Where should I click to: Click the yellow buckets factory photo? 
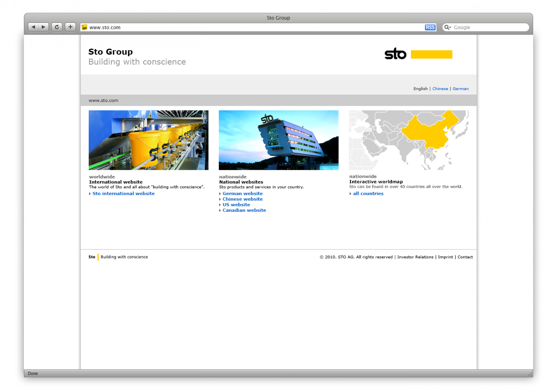pyautogui.click(x=148, y=140)
